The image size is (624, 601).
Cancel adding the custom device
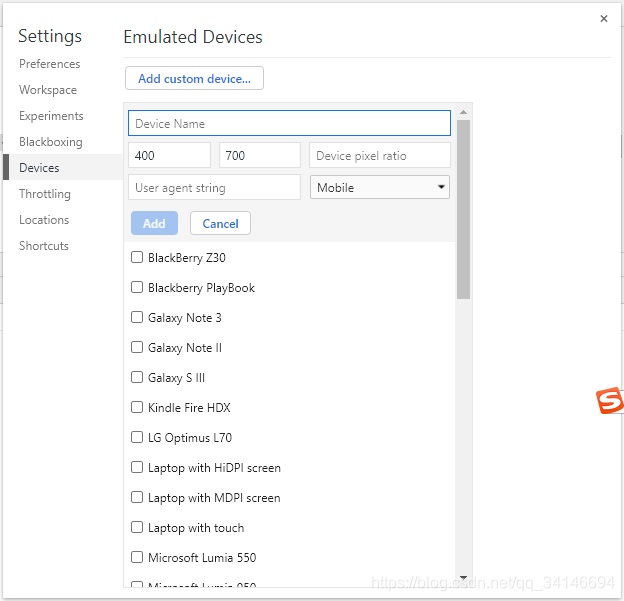[220, 223]
